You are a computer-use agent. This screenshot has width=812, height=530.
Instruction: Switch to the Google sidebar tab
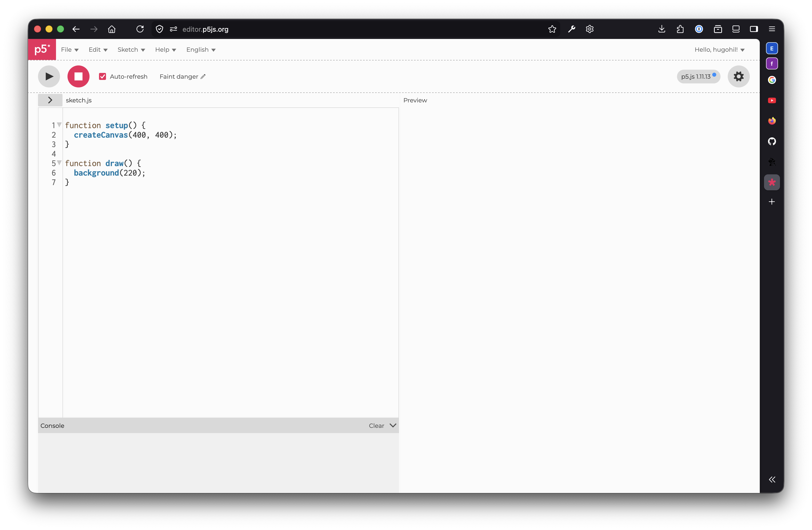772,80
